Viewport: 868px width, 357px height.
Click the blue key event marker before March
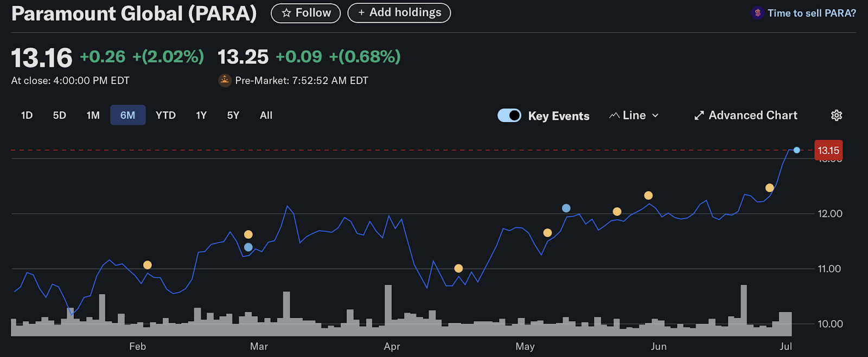click(x=248, y=247)
